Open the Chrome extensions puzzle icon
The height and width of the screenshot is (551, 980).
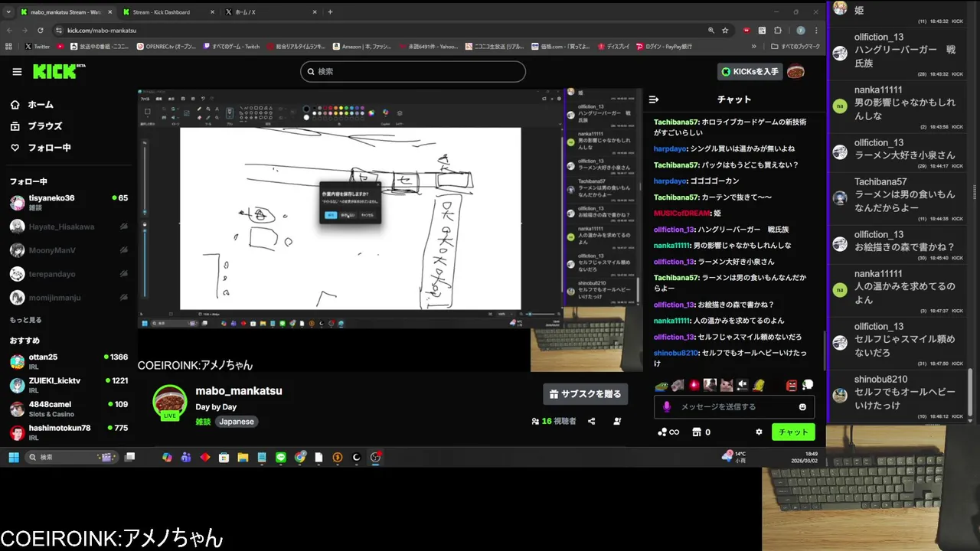[x=778, y=31]
